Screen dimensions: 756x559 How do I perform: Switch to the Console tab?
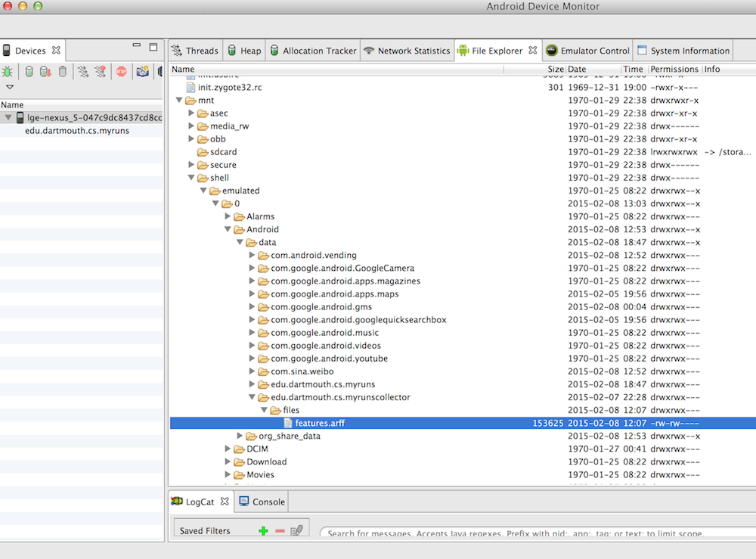tap(262, 502)
